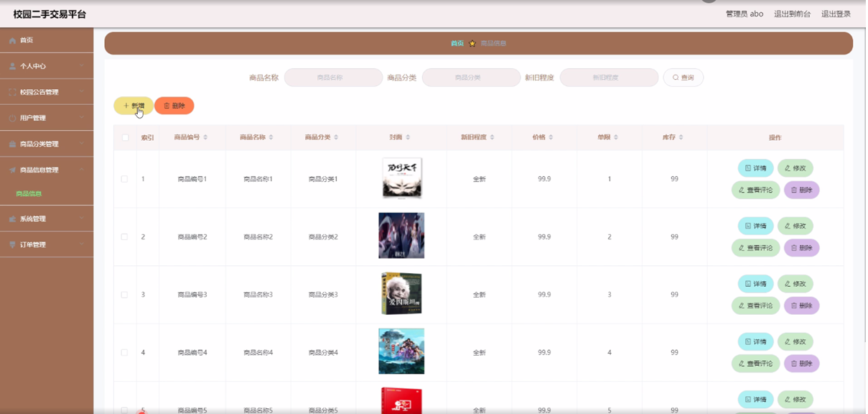This screenshot has width=868, height=414.
Task: Focus the 商品分类 search input field
Action: [x=471, y=78]
